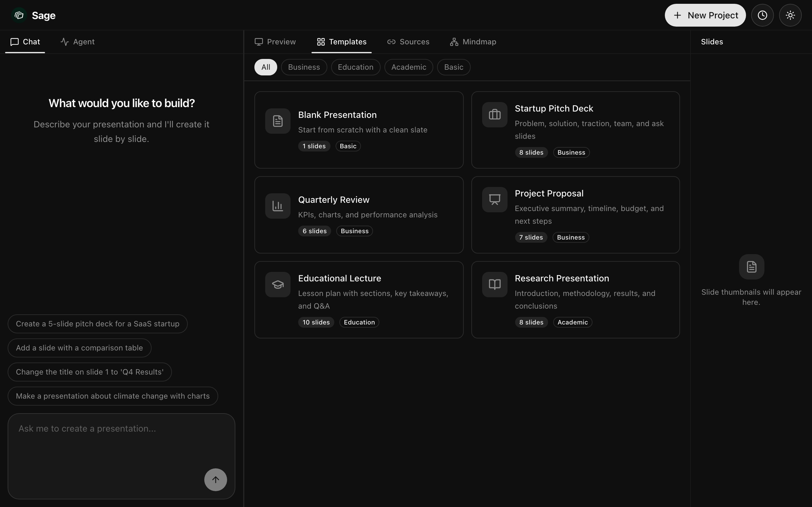
Task: Click the send arrow button in chat
Action: click(215, 479)
